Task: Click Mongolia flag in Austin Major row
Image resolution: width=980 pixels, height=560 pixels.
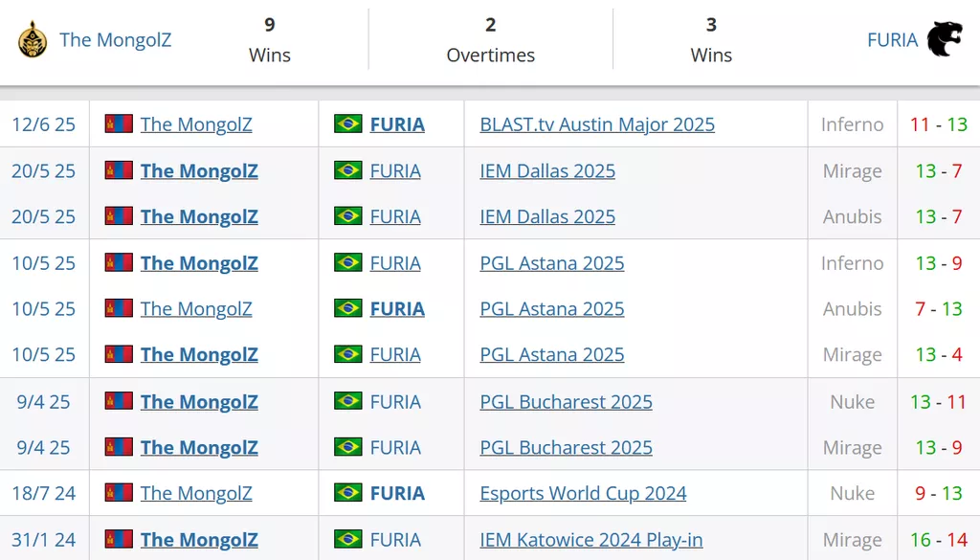Action: click(119, 123)
